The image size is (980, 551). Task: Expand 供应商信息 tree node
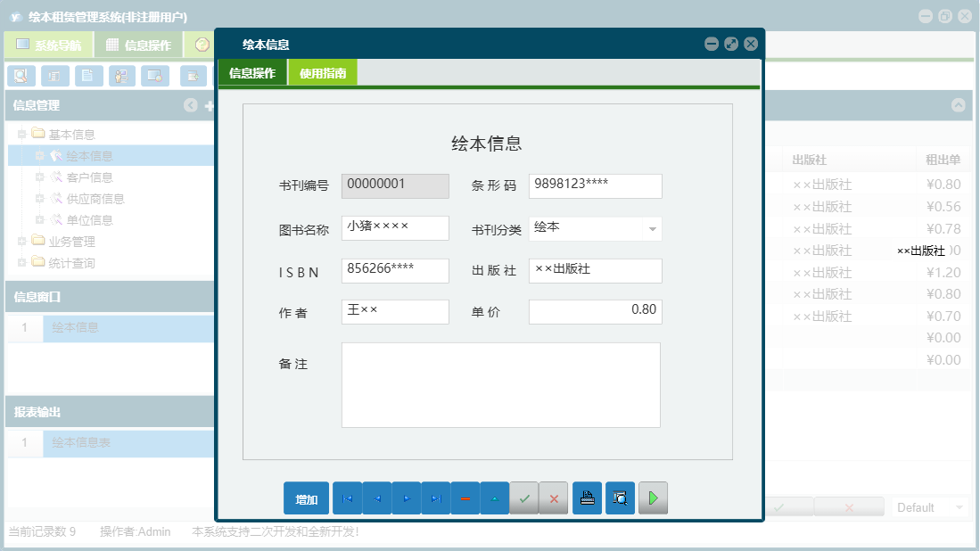point(39,199)
